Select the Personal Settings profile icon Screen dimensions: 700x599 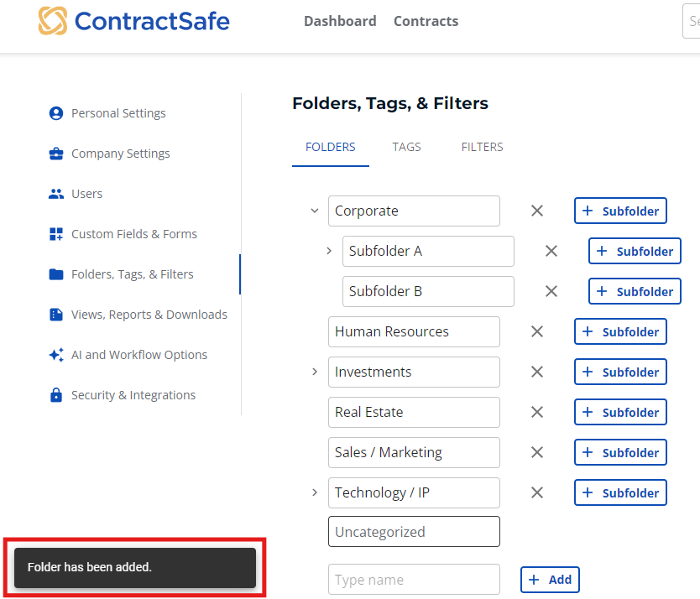click(x=55, y=112)
